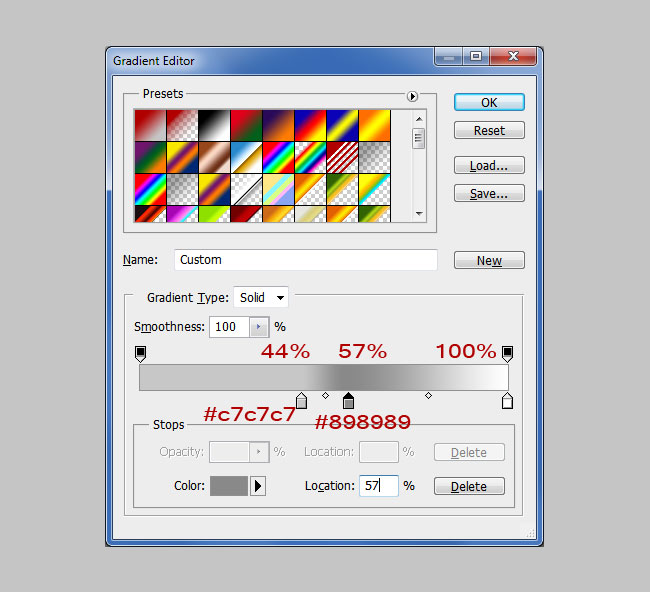The image size is (650, 592).
Task: Click the color Location field showing 57
Action: point(379,486)
